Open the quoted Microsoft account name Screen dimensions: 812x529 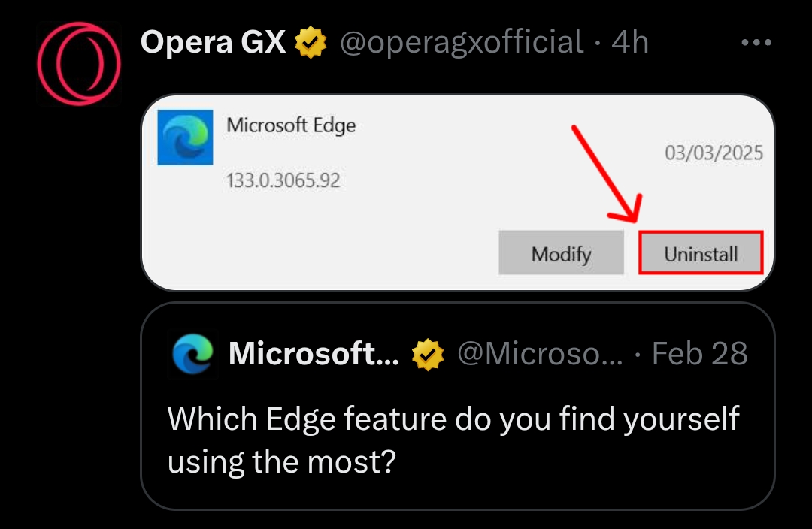click(314, 353)
